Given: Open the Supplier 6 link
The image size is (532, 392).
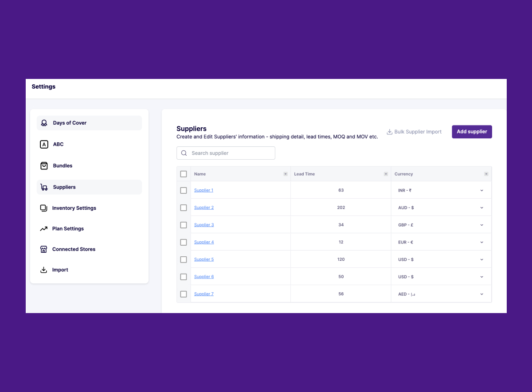Looking at the screenshot, I should [x=204, y=277].
